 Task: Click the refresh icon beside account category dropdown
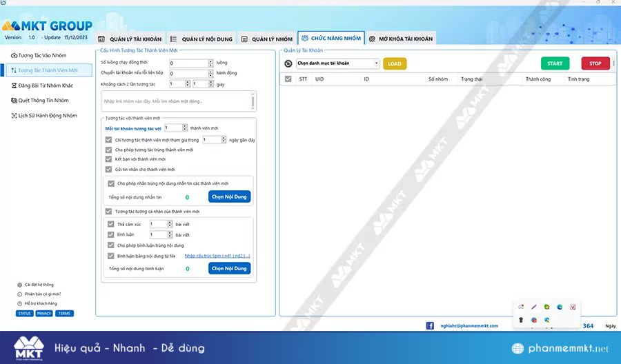coord(288,63)
